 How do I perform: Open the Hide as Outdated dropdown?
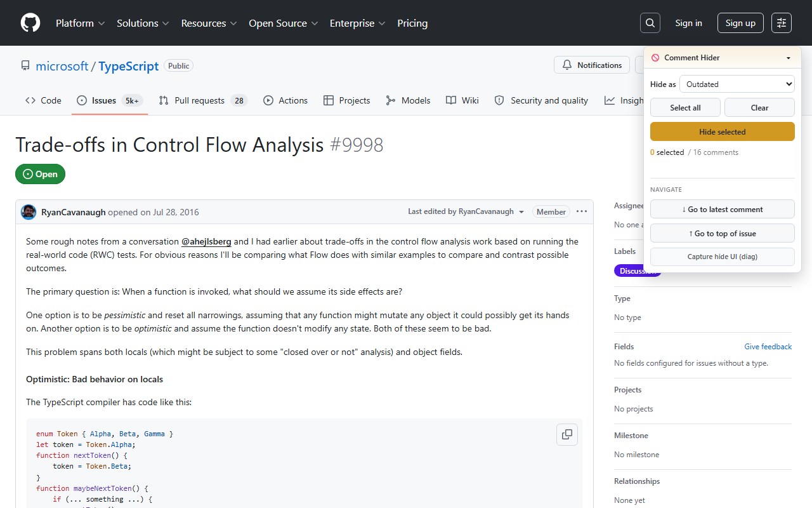(x=737, y=84)
